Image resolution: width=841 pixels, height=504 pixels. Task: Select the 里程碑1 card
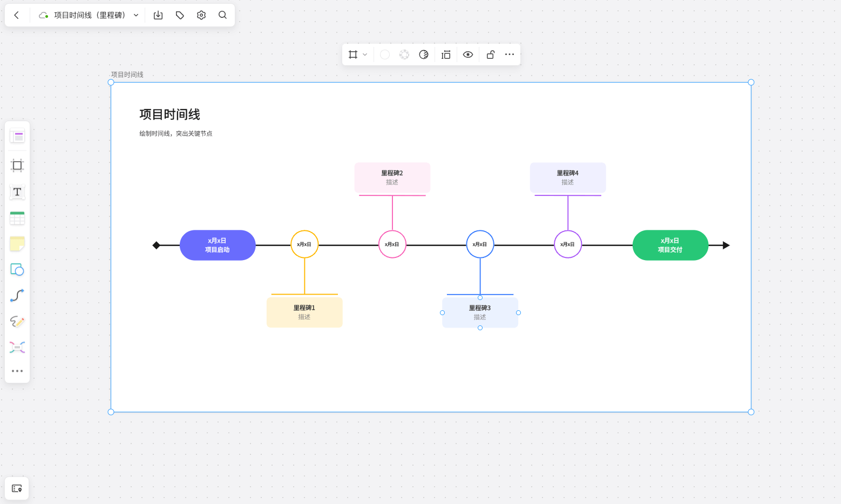click(304, 312)
